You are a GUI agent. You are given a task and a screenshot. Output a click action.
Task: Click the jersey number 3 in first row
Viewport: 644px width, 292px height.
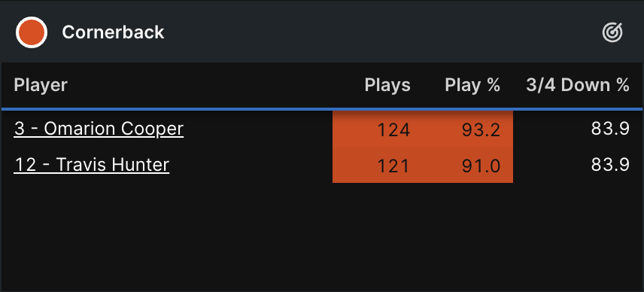pos(19,129)
